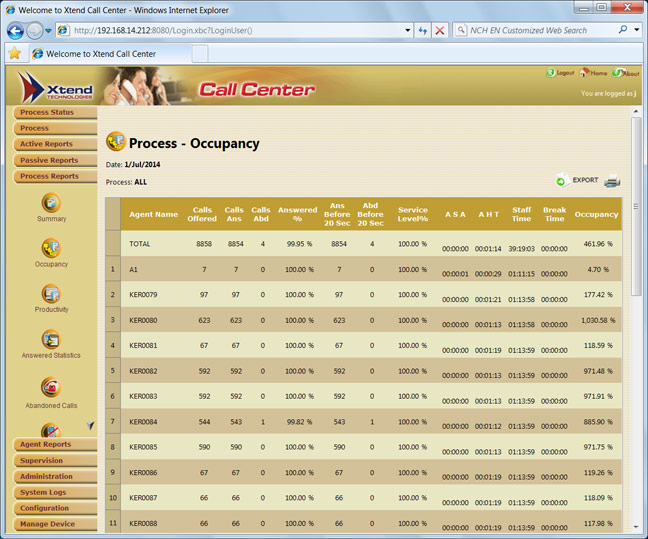Screen dimensions: 648x539
Task: Click the Calls Offered column header
Action: (202, 214)
